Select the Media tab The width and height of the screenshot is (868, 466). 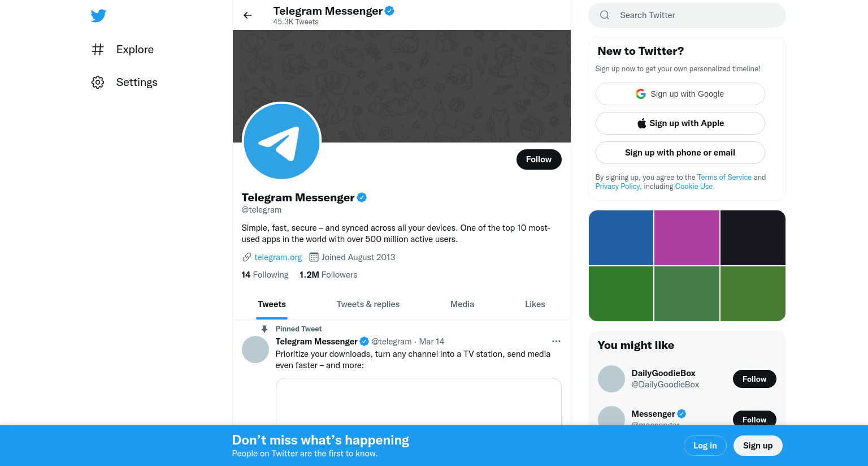[x=462, y=304]
